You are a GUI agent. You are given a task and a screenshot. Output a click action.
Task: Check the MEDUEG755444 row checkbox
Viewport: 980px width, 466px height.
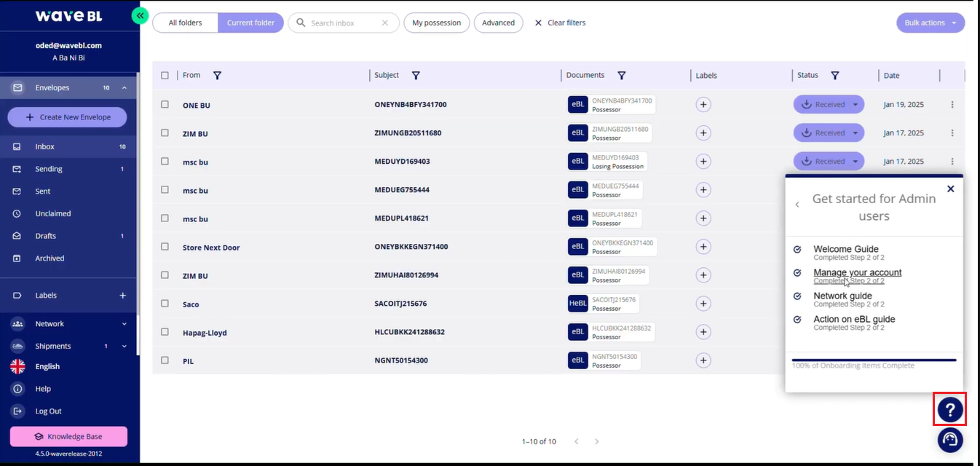click(165, 190)
